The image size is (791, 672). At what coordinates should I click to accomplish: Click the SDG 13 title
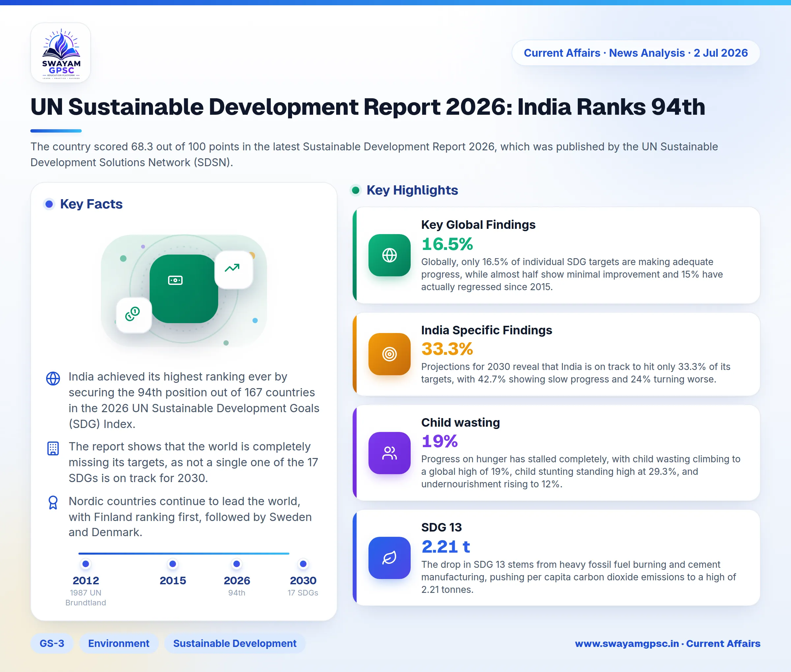[x=441, y=527]
